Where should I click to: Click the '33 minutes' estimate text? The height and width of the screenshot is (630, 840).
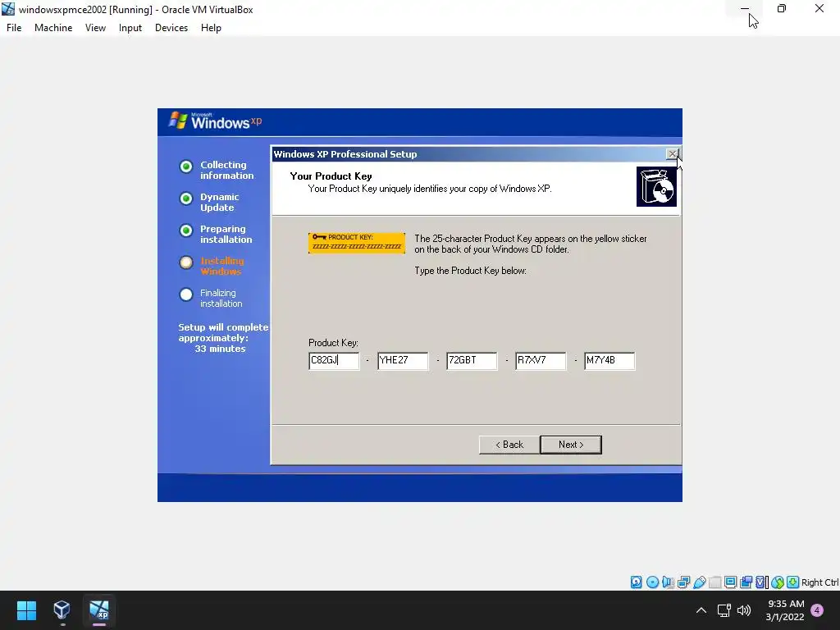pos(220,349)
